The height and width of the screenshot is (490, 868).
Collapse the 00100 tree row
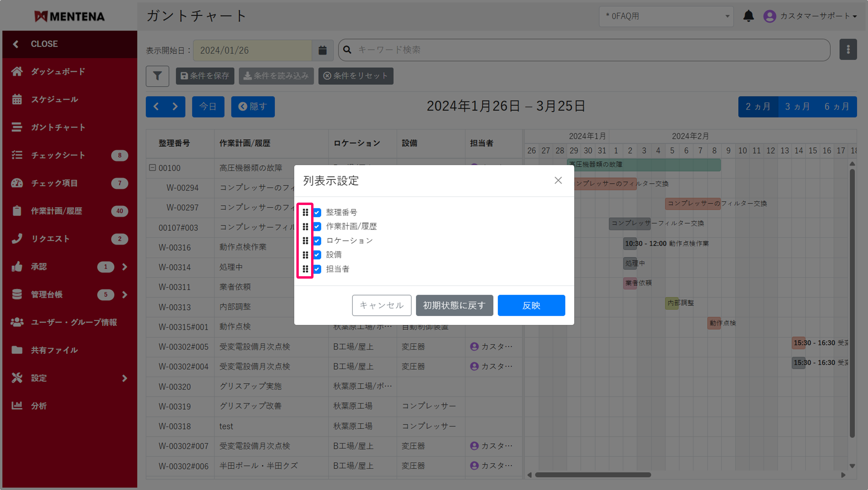pos(152,168)
